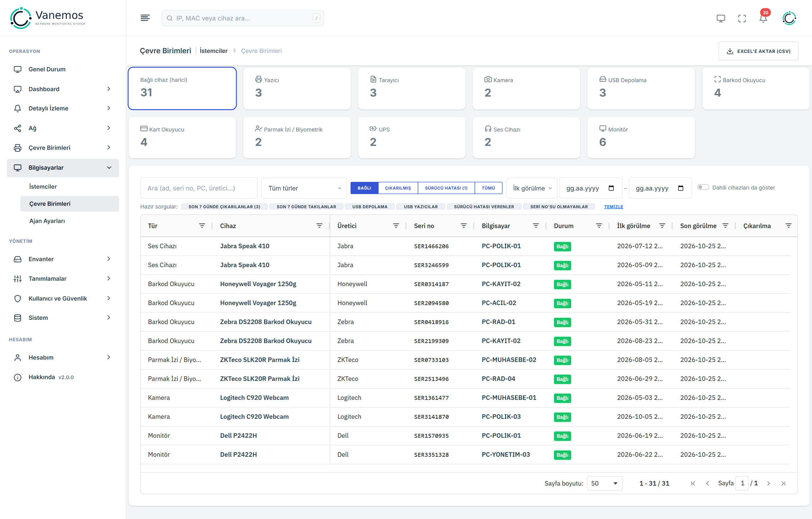Open Çıkarılma column filter icon

point(788,226)
